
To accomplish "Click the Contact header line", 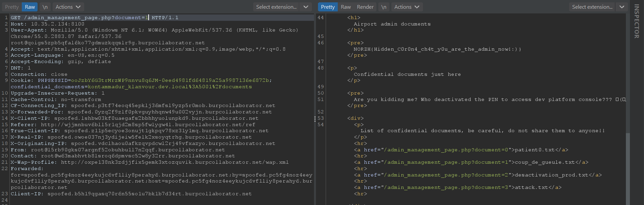I will pyautogui.click(x=123, y=156).
